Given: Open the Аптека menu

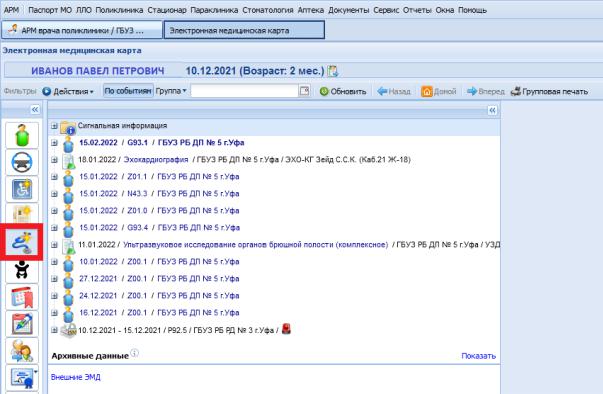Looking at the screenshot, I should click(x=311, y=10).
